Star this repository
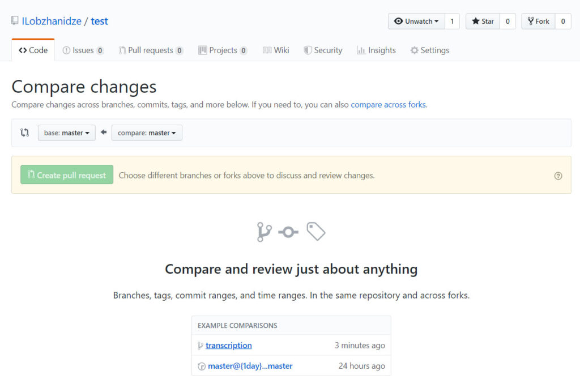The image size is (580, 392). [483, 22]
